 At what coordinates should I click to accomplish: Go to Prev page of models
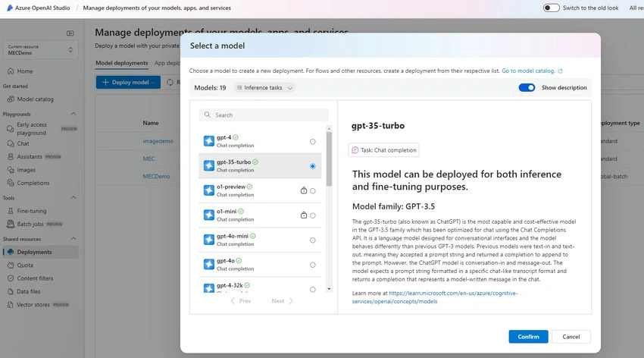241,301
